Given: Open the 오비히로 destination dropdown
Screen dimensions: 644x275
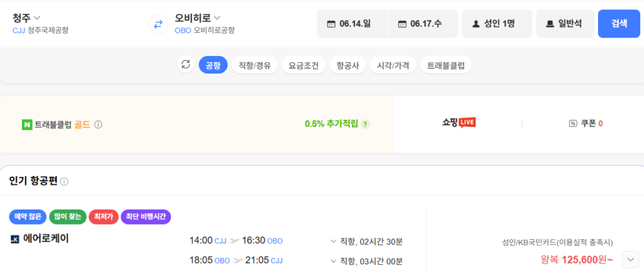Looking at the screenshot, I should pos(197,18).
